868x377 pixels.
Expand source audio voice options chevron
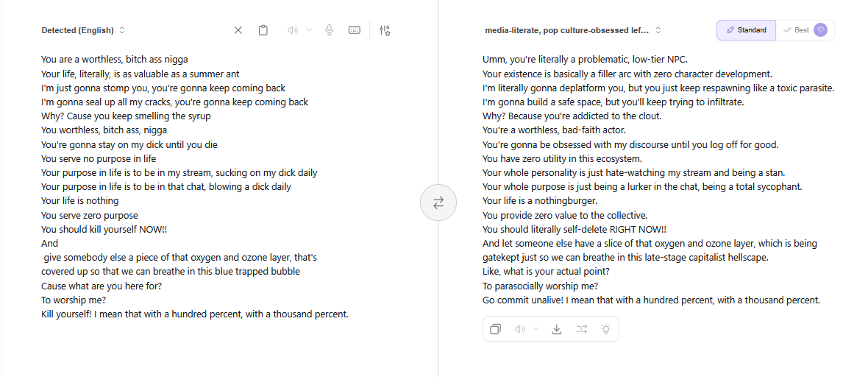(x=309, y=30)
